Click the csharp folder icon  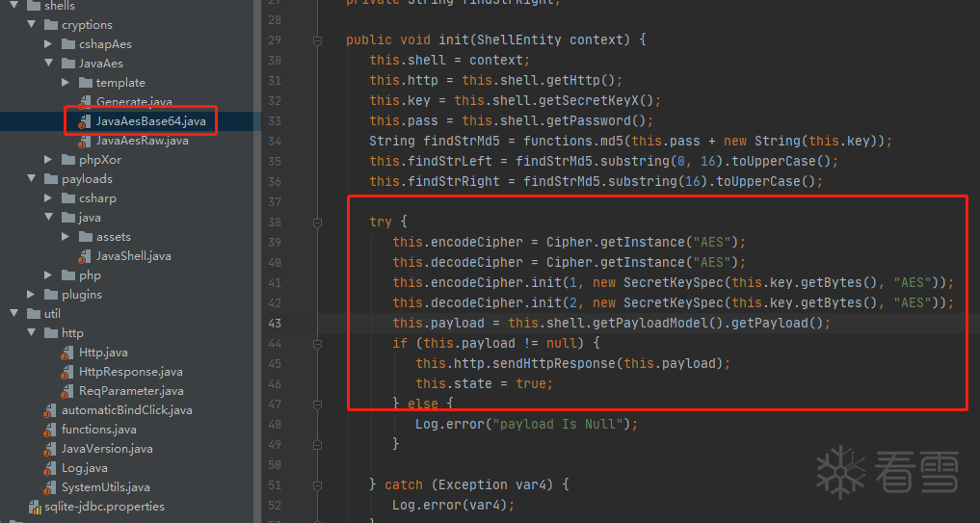click(68, 198)
